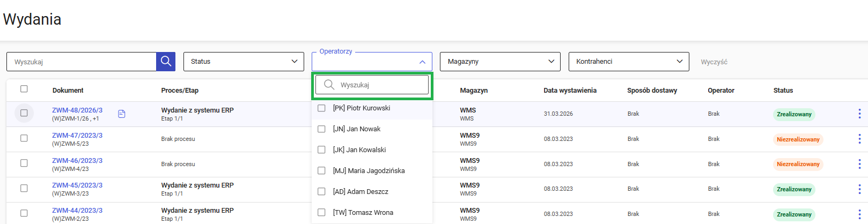868x224 pixels.
Task: Expand the Status filter dropdown
Action: click(x=244, y=62)
